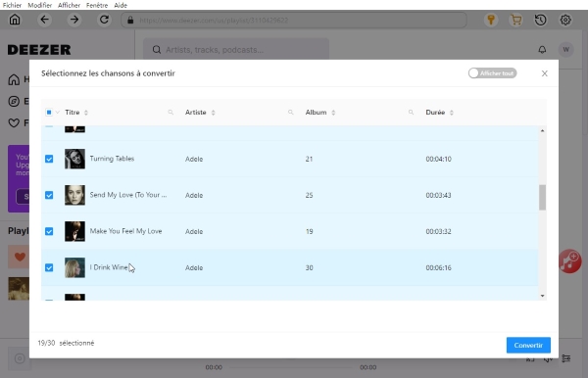Reload the page with the refresh icon
Viewport: 588px width, 378px height.
(104, 20)
